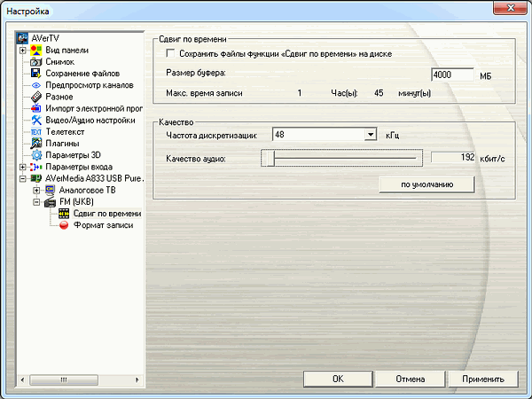Click the Предпросмотр каналов eye icon
532x399 pixels.
tap(36, 85)
